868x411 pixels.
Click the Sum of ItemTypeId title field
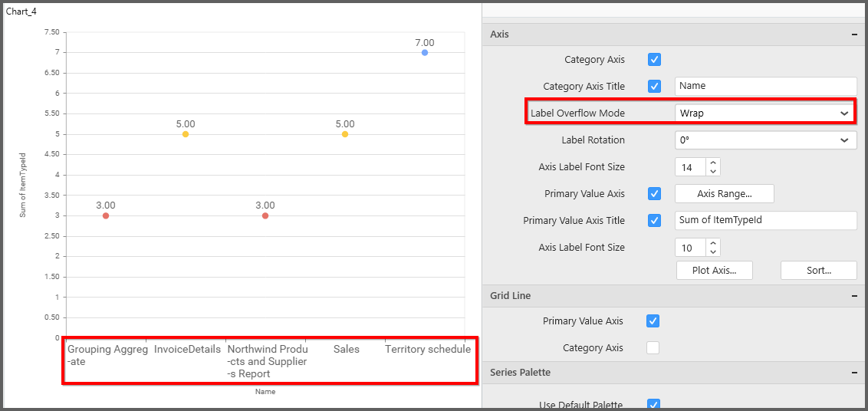[764, 221]
